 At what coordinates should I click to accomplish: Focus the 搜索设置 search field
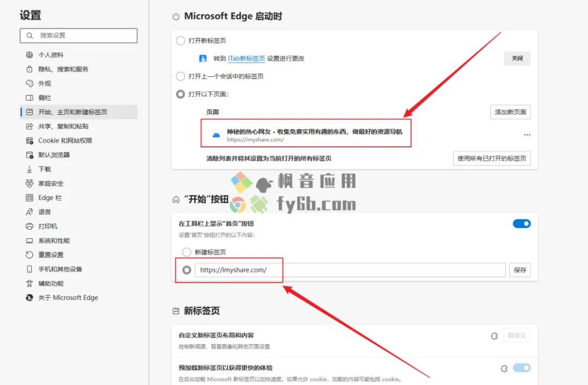click(x=79, y=35)
